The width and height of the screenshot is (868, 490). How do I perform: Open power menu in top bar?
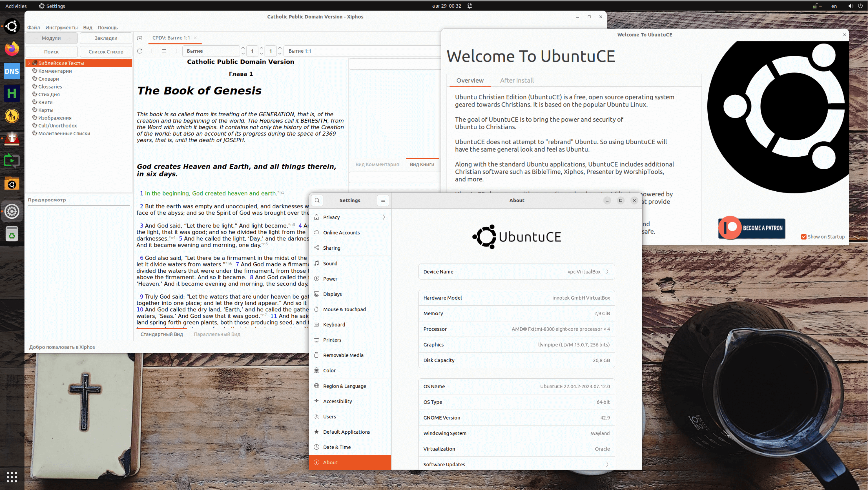(860, 6)
